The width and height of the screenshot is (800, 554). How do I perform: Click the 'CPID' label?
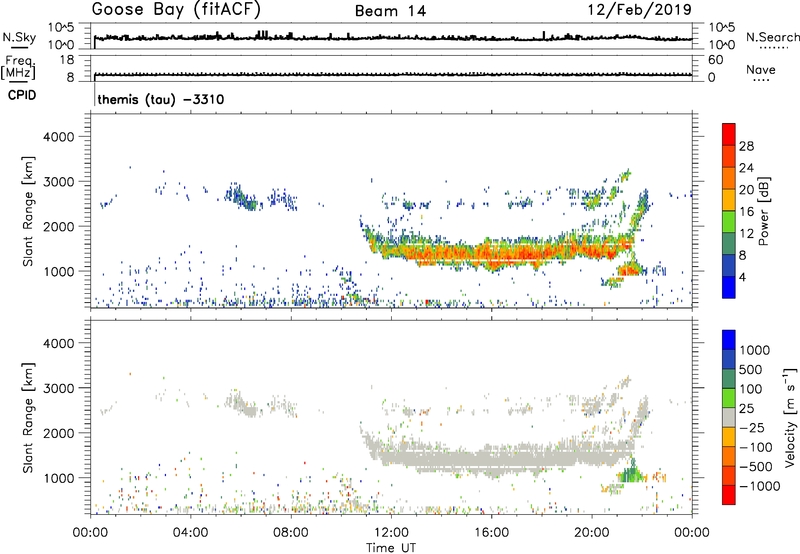pyautogui.click(x=22, y=95)
